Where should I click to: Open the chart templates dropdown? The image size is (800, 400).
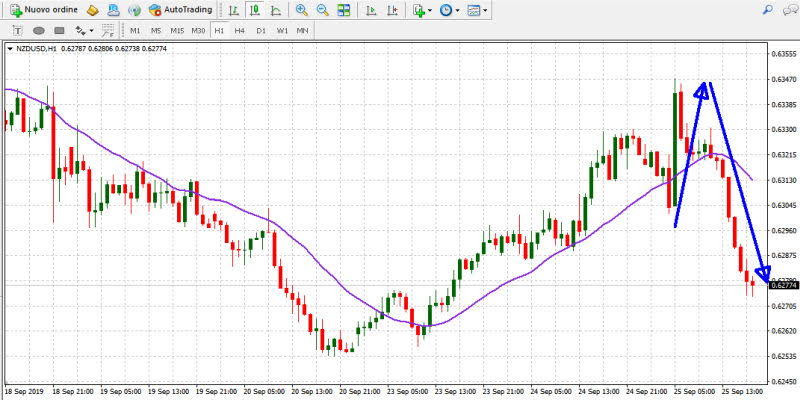[480, 10]
